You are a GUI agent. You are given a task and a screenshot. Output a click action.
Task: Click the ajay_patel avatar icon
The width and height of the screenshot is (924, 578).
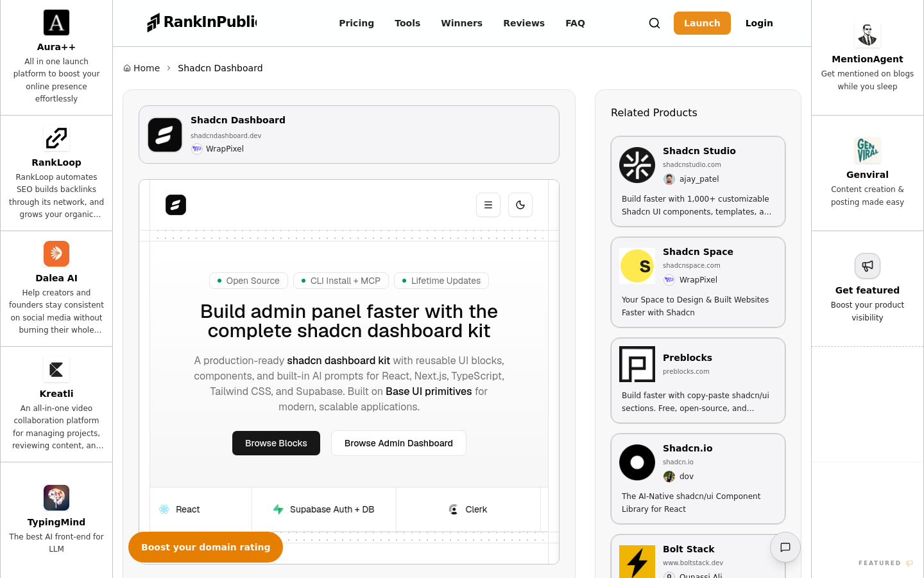click(x=669, y=179)
